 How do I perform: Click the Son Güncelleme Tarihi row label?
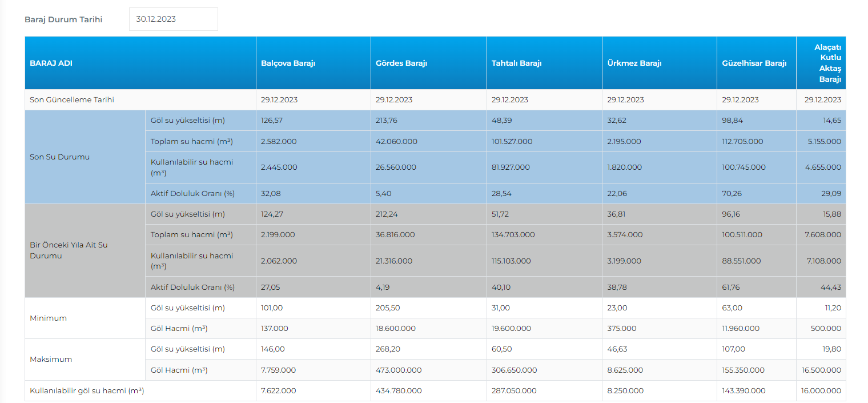[72, 100]
